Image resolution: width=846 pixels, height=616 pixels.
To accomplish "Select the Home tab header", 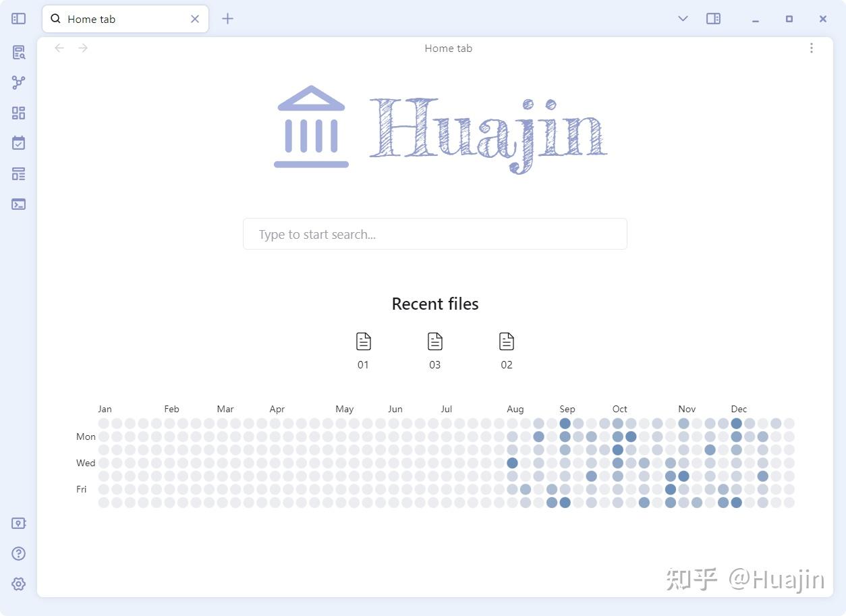I will tap(125, 19).
